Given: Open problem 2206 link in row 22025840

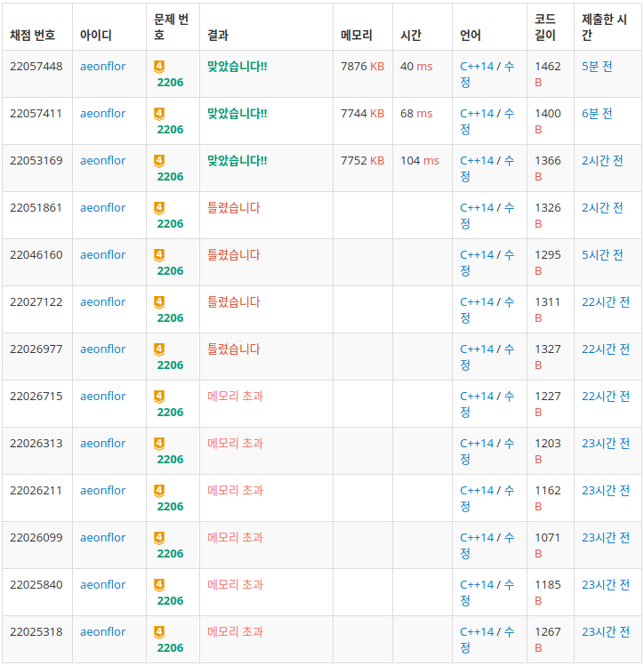Looking at the screenshot, I should click(x=170, y=601).
